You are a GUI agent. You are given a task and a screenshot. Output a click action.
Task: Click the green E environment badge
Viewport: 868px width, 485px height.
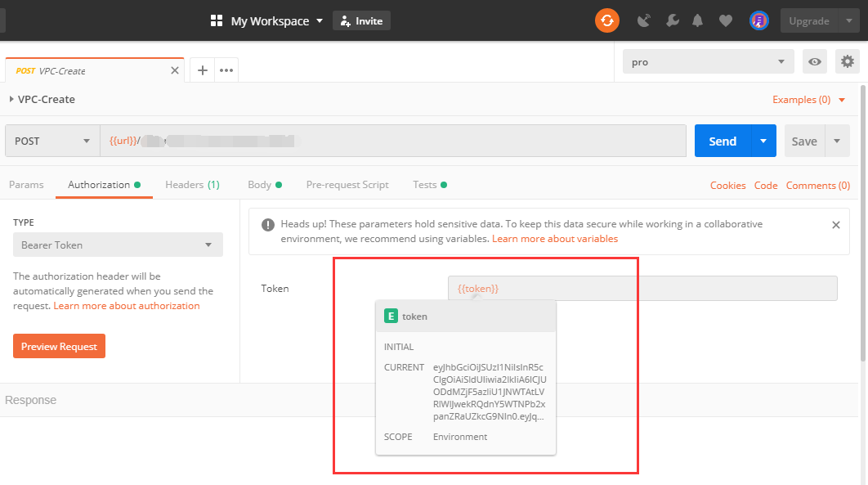pyautogui.click(x=391, y=317)
